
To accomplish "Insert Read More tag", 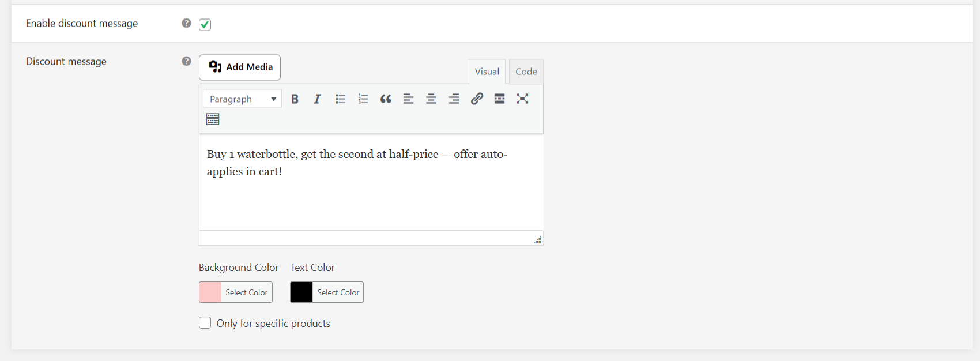I will click(x=499, y=99).
